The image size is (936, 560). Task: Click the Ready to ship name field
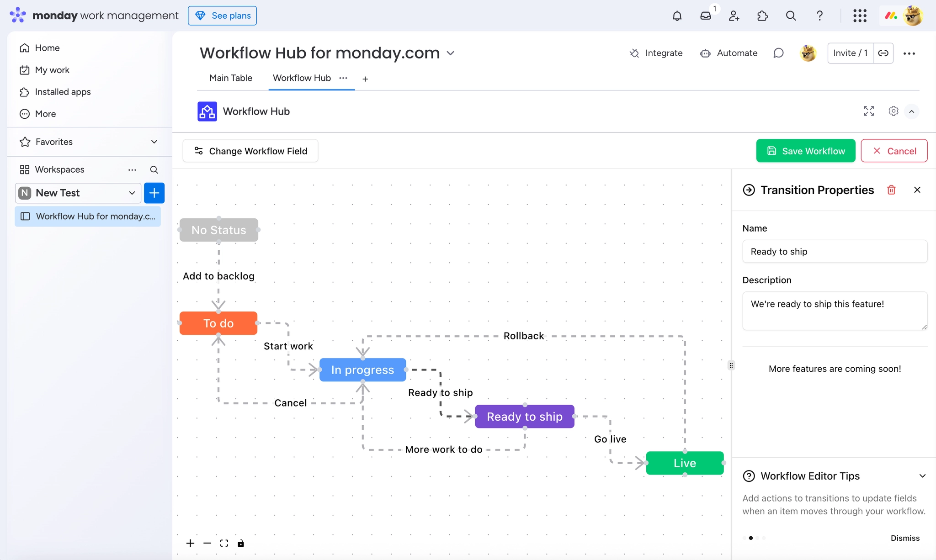[835, 252]
